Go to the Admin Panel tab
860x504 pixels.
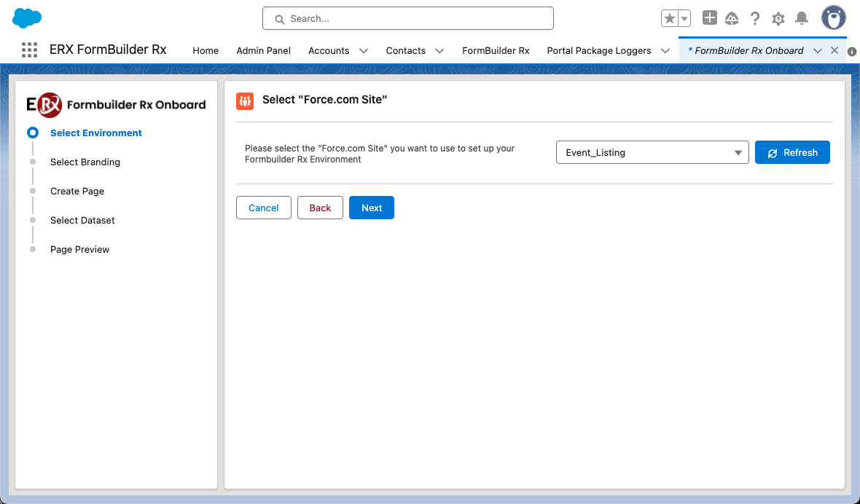click(x=263, y=50)
